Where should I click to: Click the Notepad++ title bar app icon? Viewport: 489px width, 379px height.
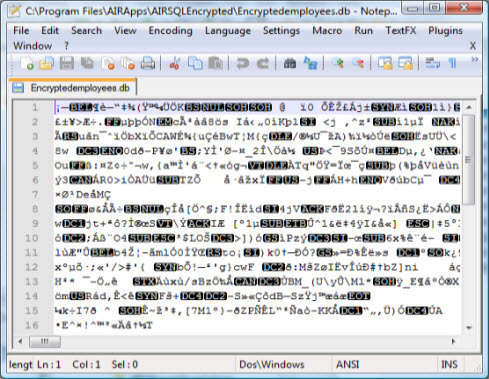tap(14, 11)
